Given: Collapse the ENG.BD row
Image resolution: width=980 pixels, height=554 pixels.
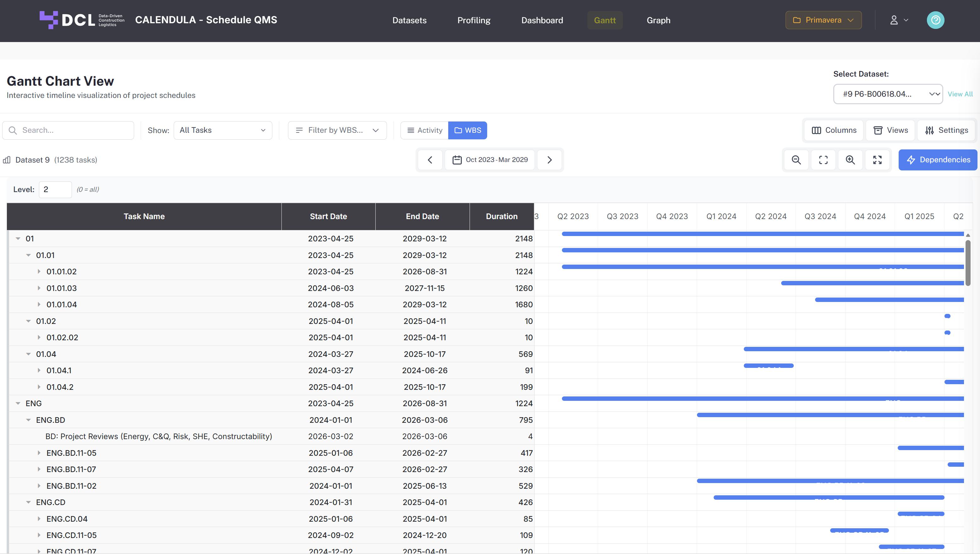Looking at the screenshot, I should coord(28,420).
